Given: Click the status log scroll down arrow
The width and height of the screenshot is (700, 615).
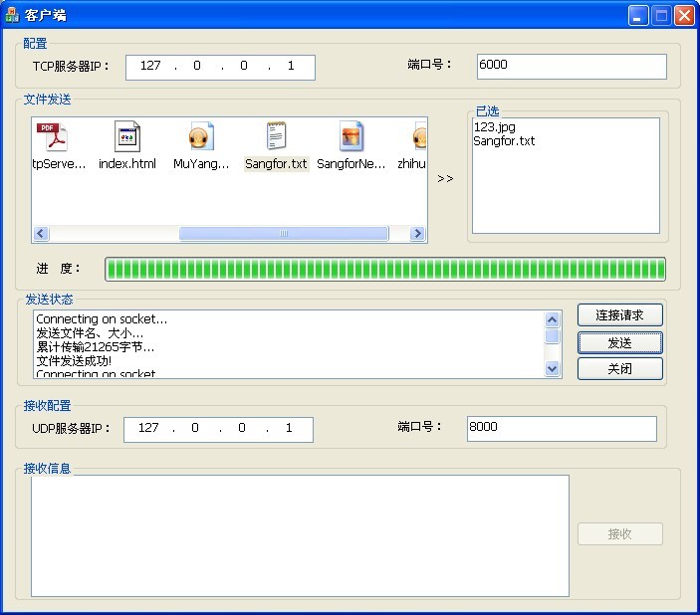Looking at the screenshot, I should (553, 368).
